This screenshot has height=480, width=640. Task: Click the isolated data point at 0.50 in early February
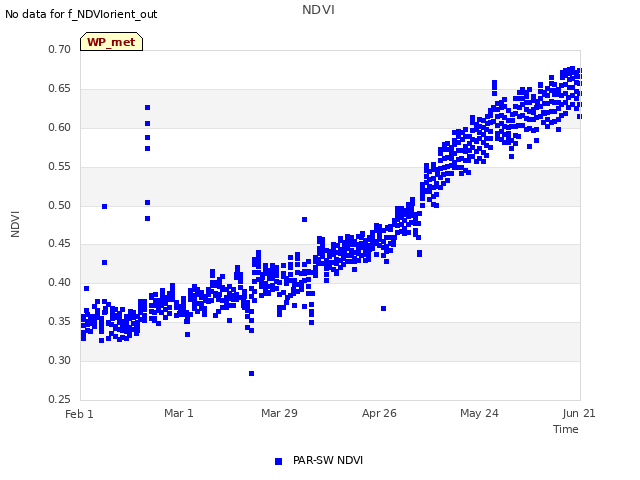[104, 207]
